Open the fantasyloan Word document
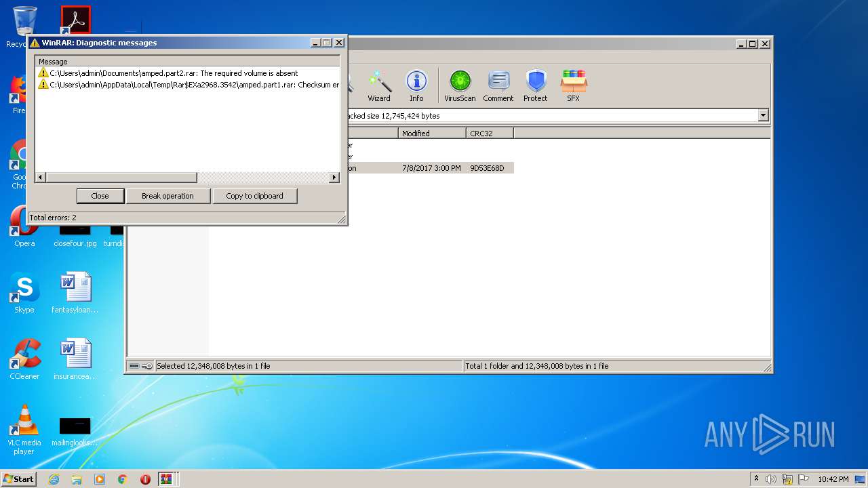This screenshot has width=868, height=488. pos(75,293)
